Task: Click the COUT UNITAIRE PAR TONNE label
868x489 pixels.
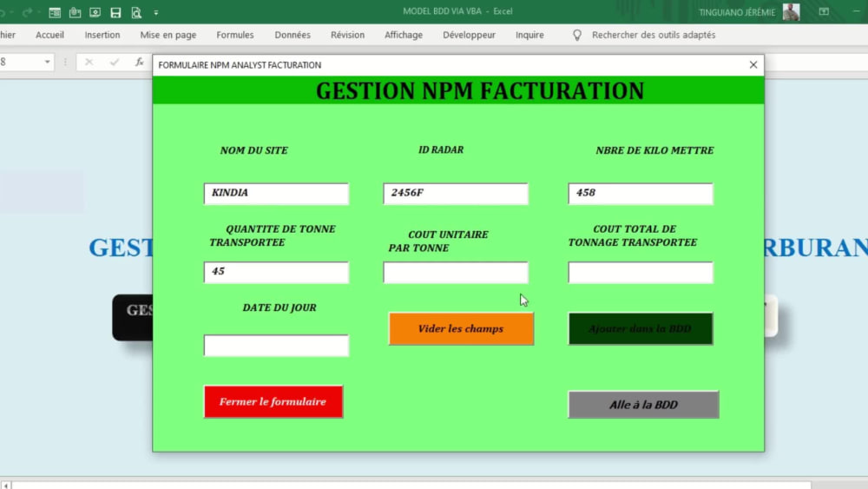Action: 438,241
